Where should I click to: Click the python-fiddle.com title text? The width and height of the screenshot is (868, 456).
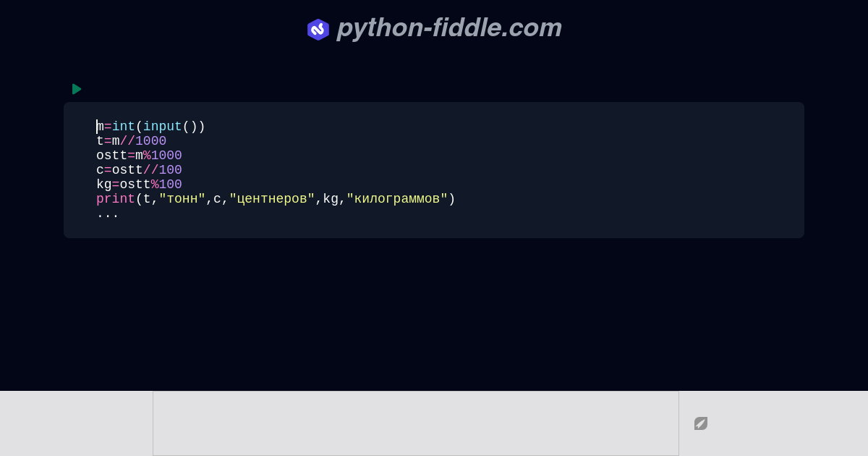pyautogui.click(x=449, y=28)
